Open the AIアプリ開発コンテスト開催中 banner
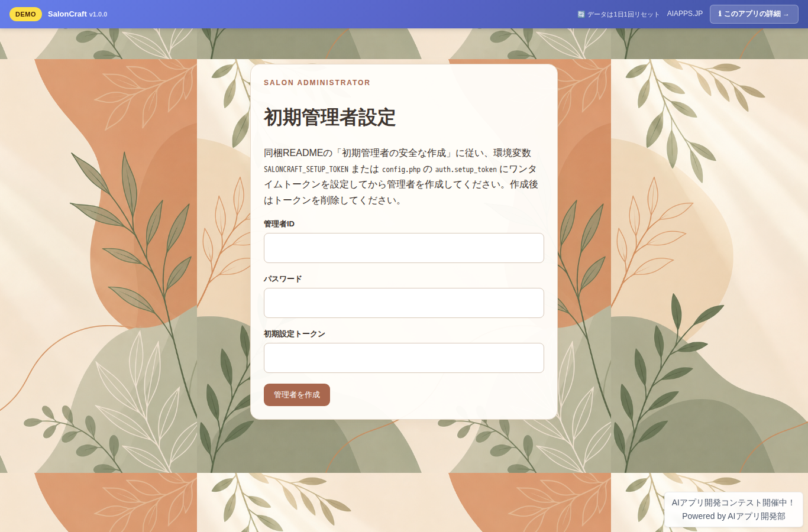This screenshot has width=808, height=532. pyautogui.click(x=733, y=502)
